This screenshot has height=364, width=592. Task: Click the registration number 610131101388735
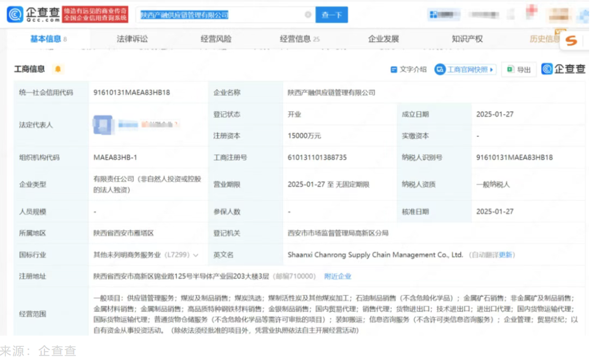(317, 157)
